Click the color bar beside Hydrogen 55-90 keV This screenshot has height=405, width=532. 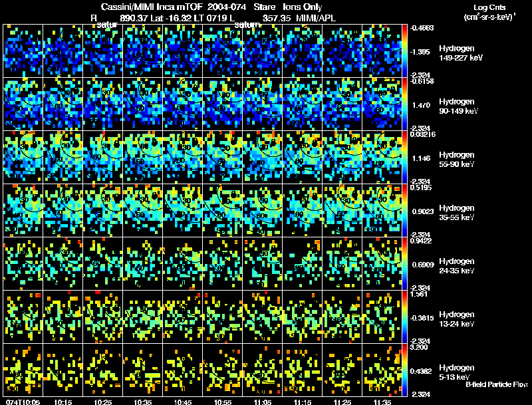(404, 157)
